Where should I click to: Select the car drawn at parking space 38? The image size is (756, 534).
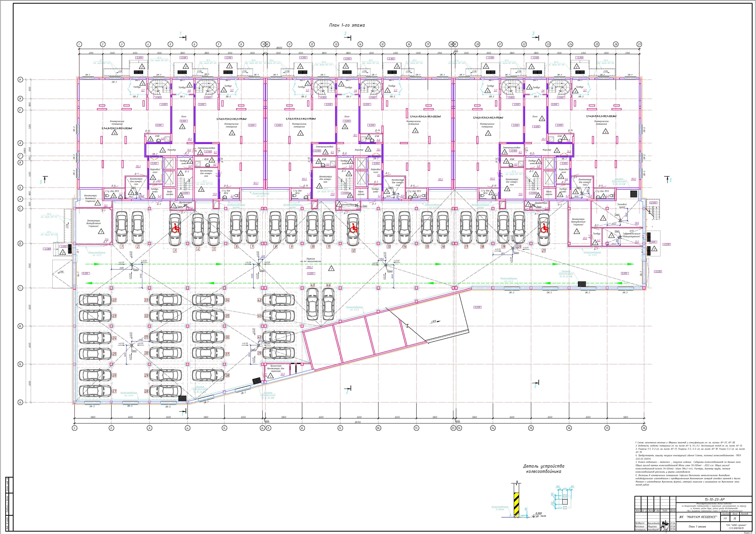(208, 375)
